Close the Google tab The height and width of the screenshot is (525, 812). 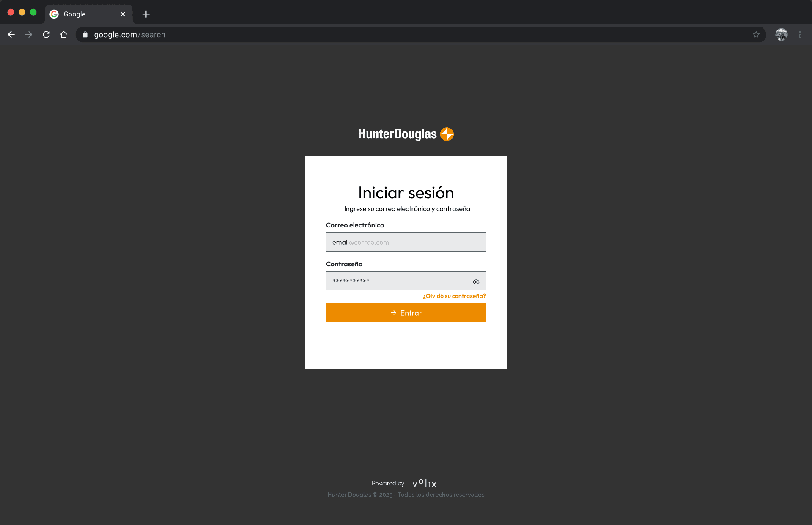click(123, 14)
